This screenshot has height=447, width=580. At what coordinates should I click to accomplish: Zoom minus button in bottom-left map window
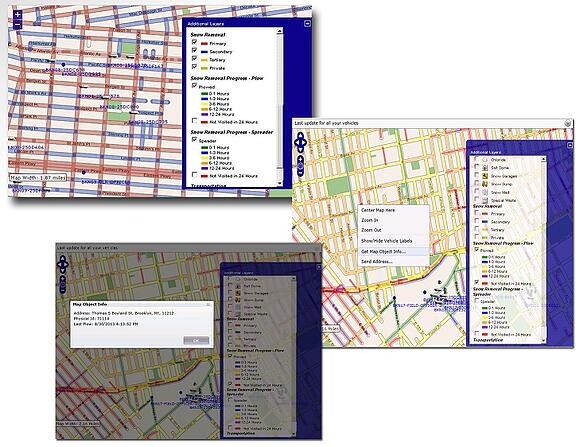[x=63, y=291]
